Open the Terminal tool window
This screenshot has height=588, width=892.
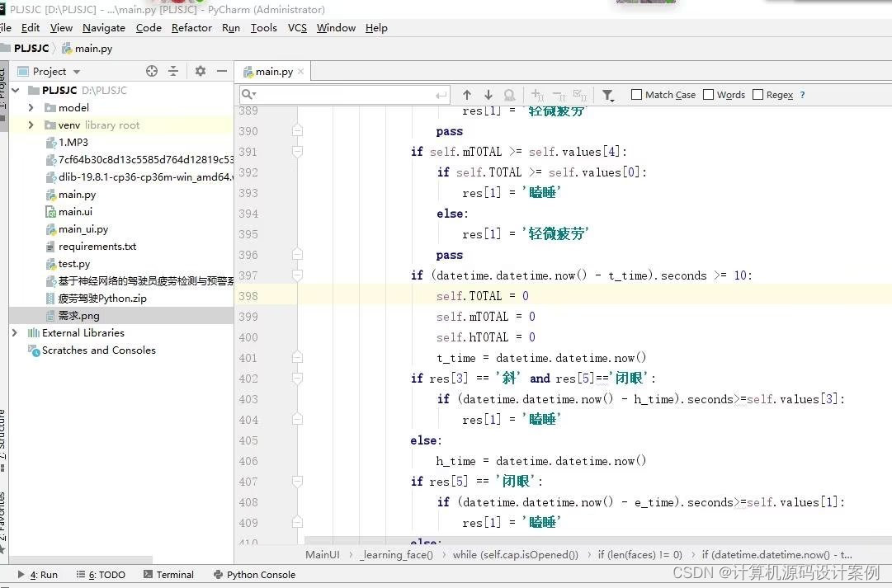click(x=168, y=574)
